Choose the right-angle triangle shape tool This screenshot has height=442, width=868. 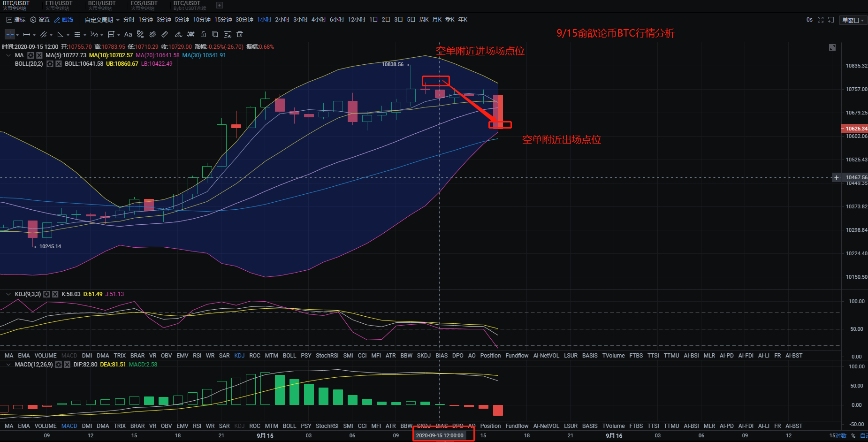(61, 34)
